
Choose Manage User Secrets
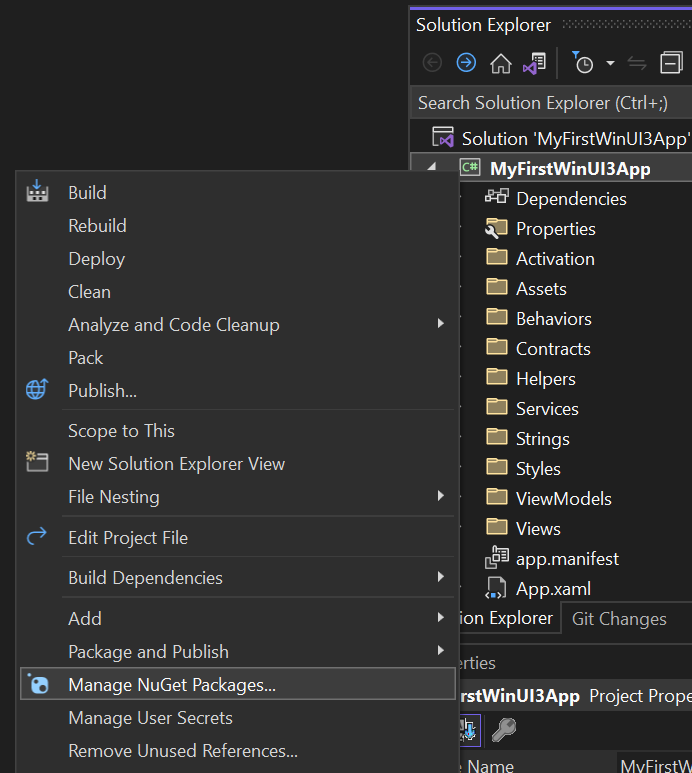coord(150,718)
